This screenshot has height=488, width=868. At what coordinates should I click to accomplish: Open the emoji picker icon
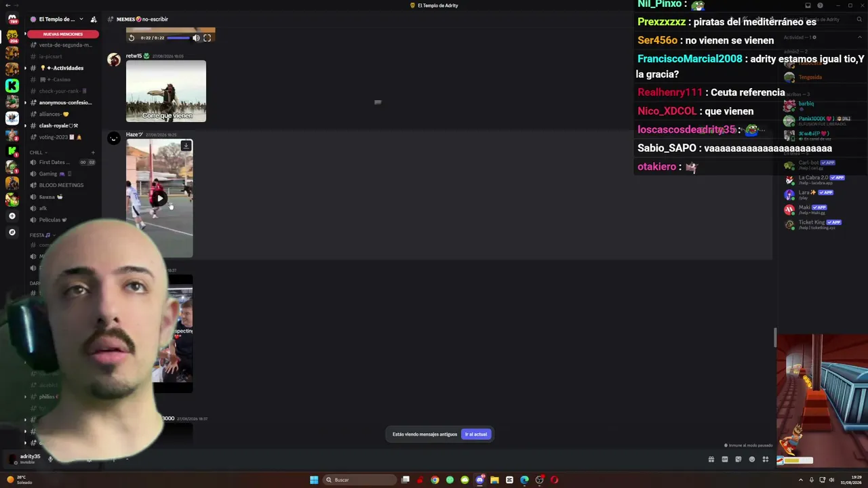(x=752, y=460)
